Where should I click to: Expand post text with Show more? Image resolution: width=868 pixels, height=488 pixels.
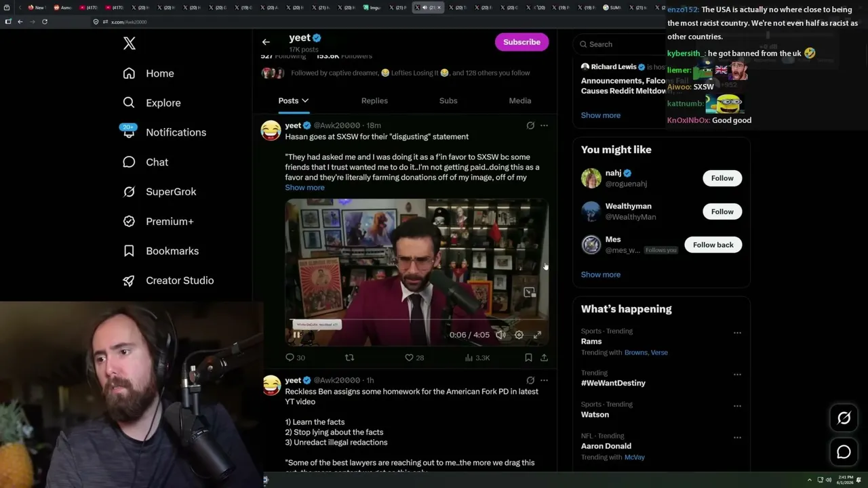point(304,188)
